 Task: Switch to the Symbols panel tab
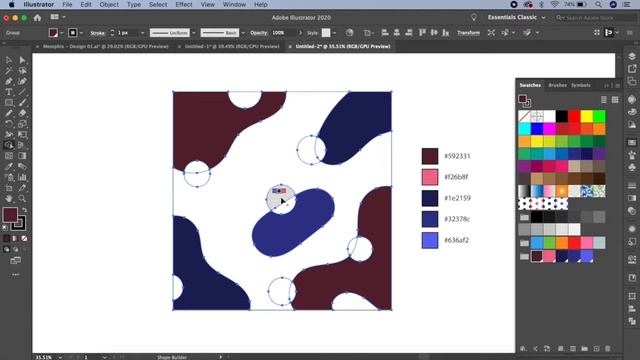[581, 85]
